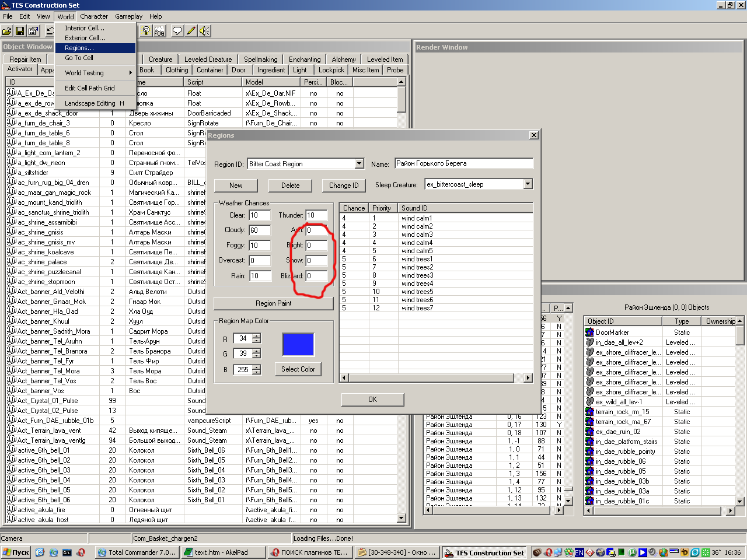Toggle the light bulb brightness icon
The image size is (747, 560).
tap(146, 31)
